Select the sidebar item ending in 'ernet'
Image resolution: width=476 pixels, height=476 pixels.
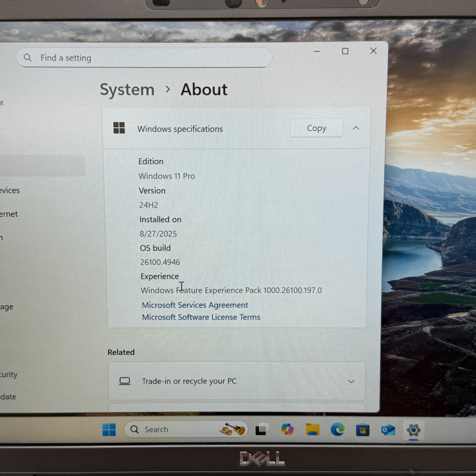pyautogui.click(x=9, y=214)
